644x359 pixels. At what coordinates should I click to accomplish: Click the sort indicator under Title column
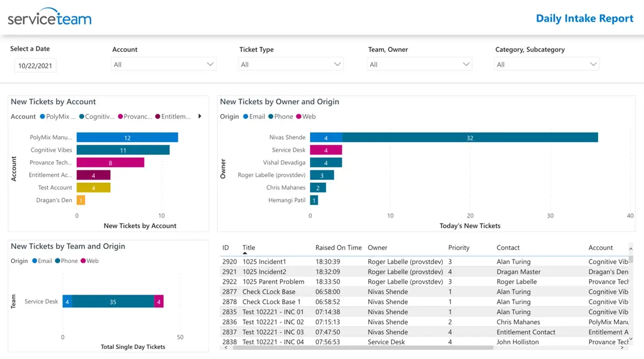[245, 253]
